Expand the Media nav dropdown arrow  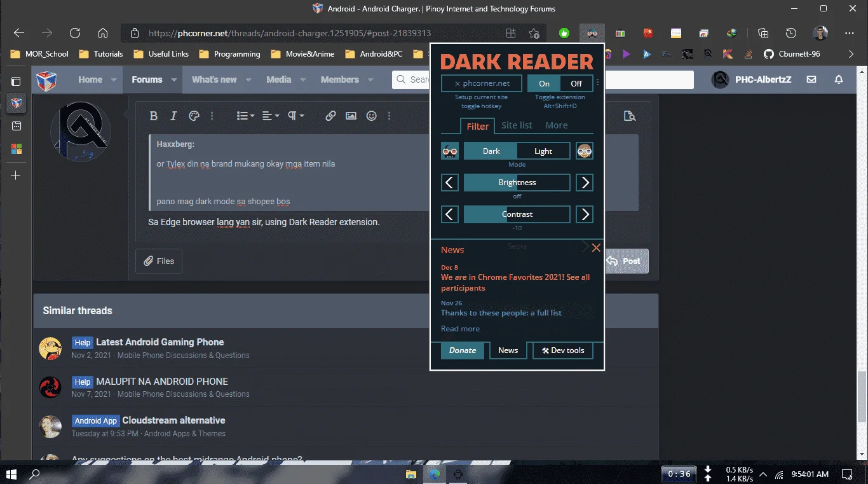(302, 80)
